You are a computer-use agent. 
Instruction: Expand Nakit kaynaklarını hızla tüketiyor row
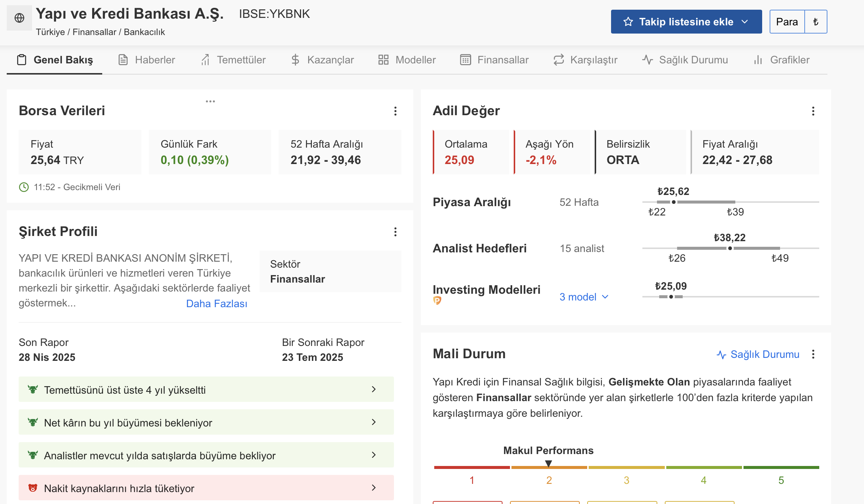coord(206,488)
